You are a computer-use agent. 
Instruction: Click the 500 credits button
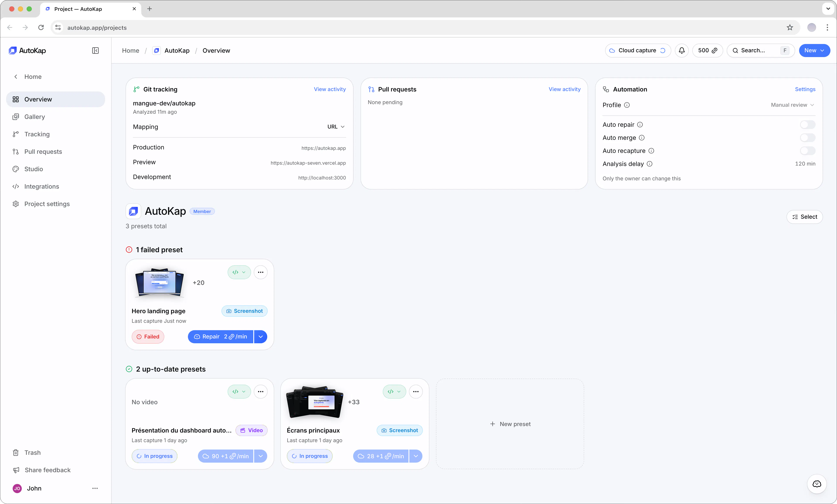[707, 51]
